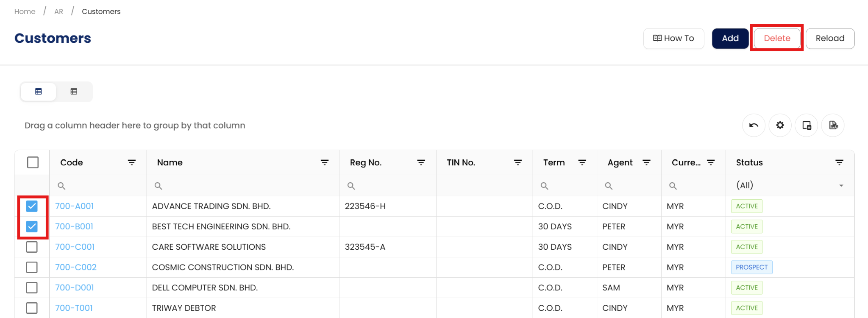Tick the checkbox for 700-C001 row
Screen dimensions: 868x318
pos(32,247)
